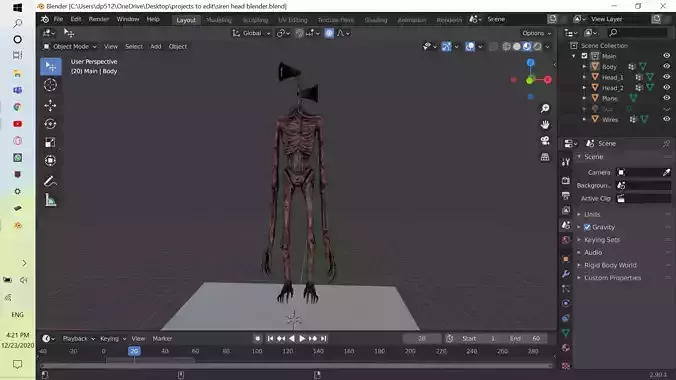Click the Blender logo menu icon
Viewport: 676px width, 380px height.
(45, 19)
